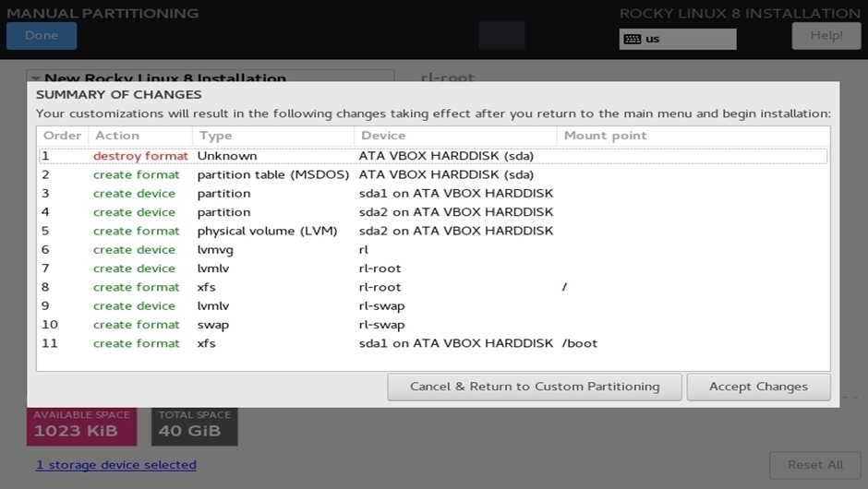
Task: Click the Mount point column header
Action: tap(693, 136)
